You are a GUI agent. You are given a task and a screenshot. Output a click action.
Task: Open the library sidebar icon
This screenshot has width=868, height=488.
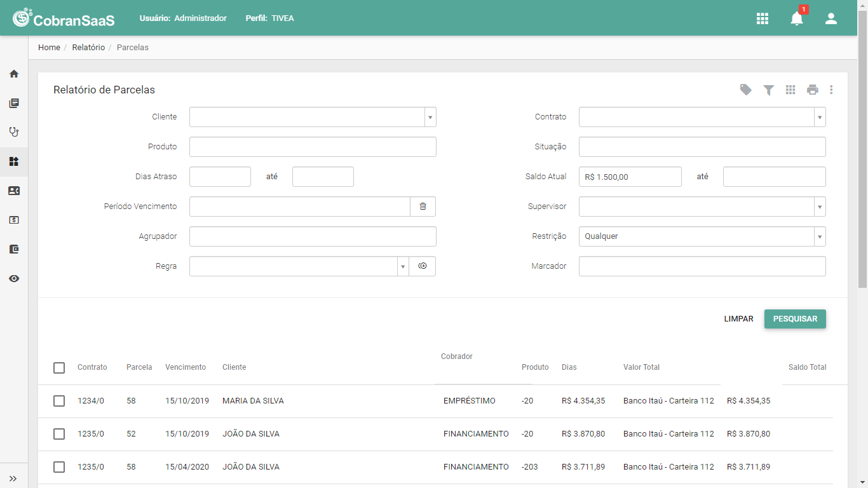14,103
